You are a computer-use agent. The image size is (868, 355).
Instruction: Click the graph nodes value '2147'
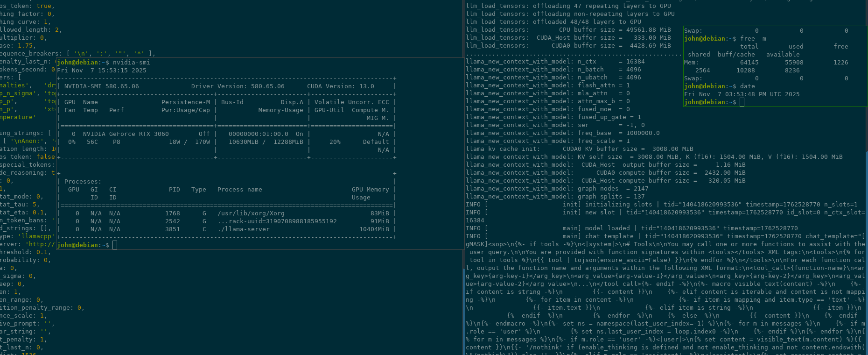click(x=641, y=189)
